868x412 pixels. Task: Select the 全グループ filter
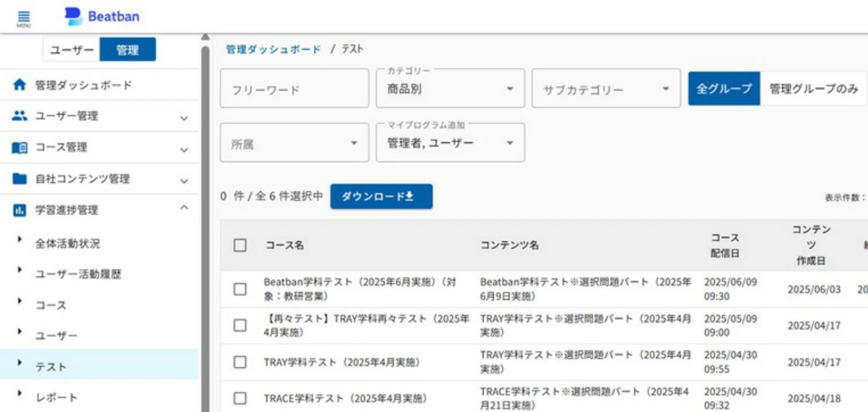[x=724, y=88]
